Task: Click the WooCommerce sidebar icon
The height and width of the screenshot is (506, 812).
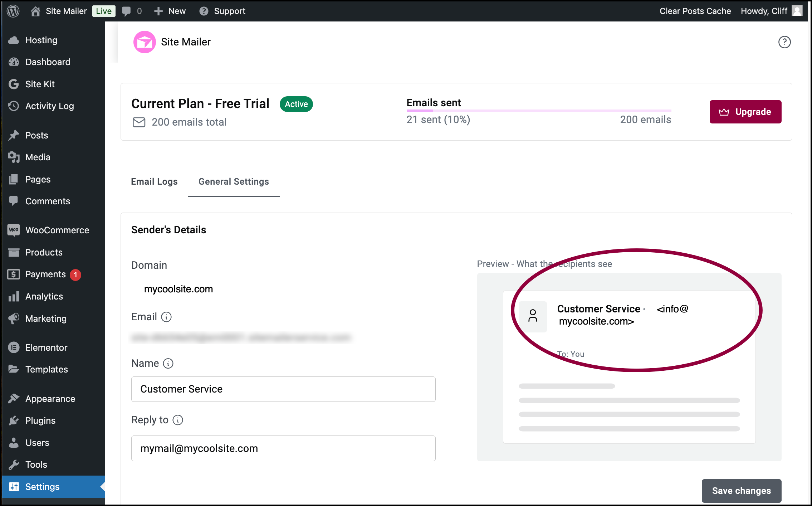Action: click(x=15, y=230)
